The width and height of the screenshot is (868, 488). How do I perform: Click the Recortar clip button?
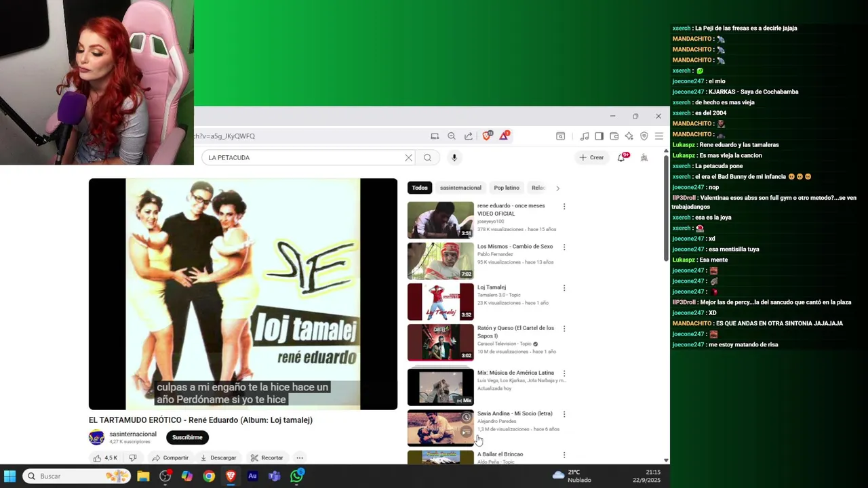pos(267,457)
